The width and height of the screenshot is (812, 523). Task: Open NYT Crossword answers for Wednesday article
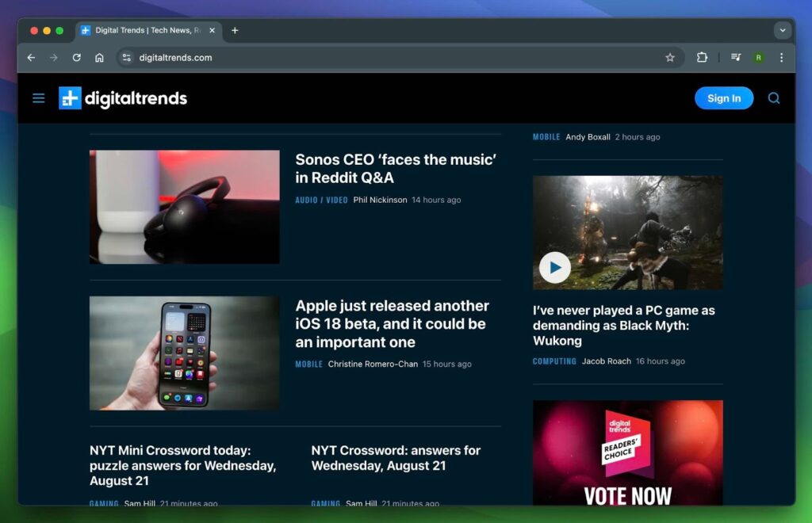[396, 458]
